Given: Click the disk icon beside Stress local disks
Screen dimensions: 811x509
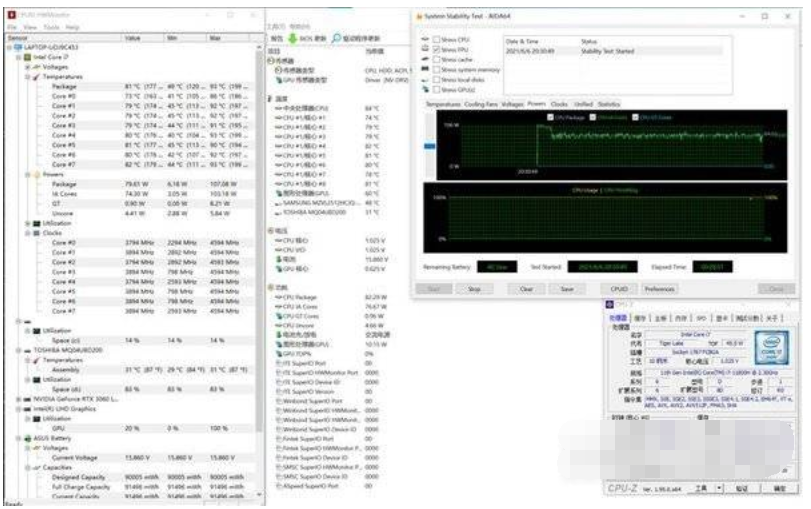Looking at the screenshot, I should click(425, 79).
